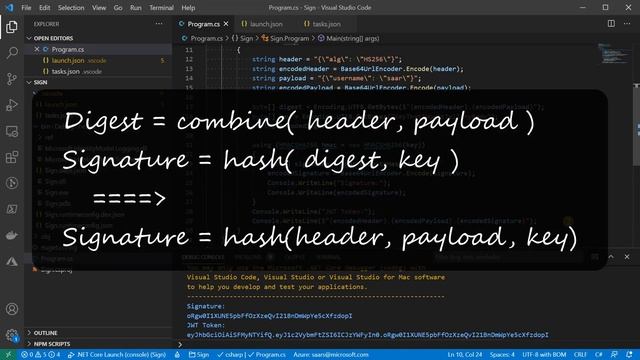This screenshot has height=360, width=640.
Task: Open the Sign namespace breadcrumb
Action: (x=242, y=38)
